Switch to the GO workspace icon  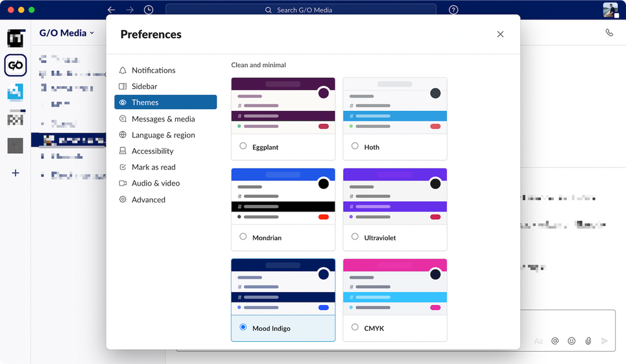tap(16, 65)
